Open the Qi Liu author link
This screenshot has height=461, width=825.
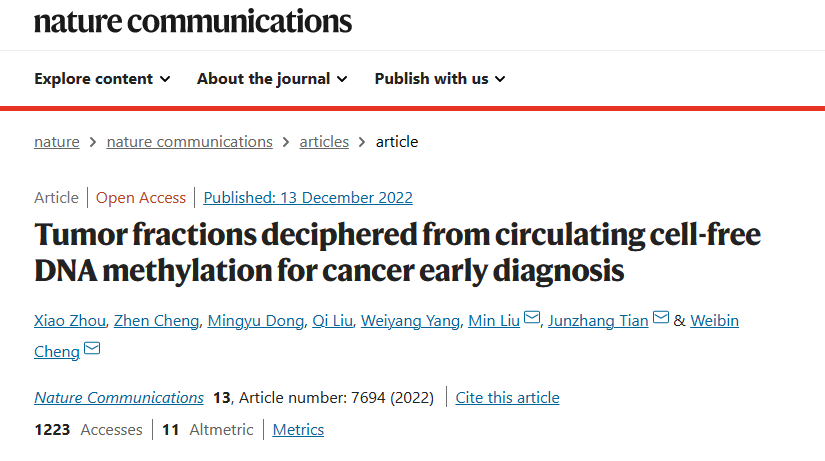[333, 320]
